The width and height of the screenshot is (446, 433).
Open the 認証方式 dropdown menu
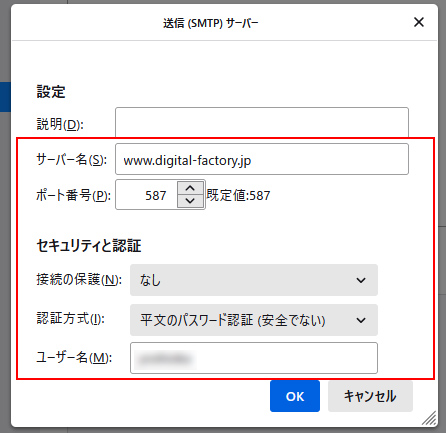click(254, 320)
